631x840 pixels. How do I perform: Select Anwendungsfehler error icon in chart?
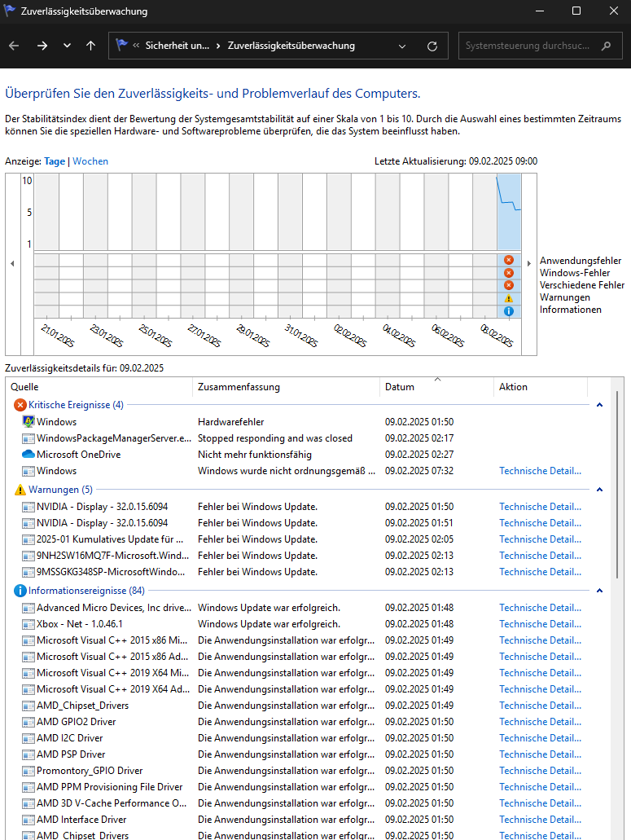509,260
